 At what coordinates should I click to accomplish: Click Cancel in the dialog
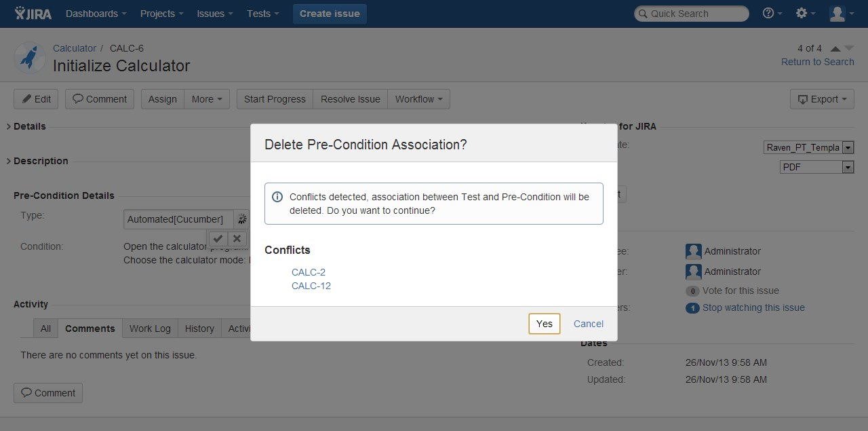(589, 324)
